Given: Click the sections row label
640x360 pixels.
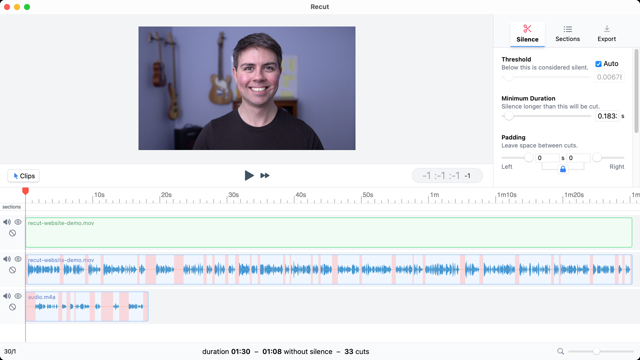Looking at the screenshot, I should [11, 207].
